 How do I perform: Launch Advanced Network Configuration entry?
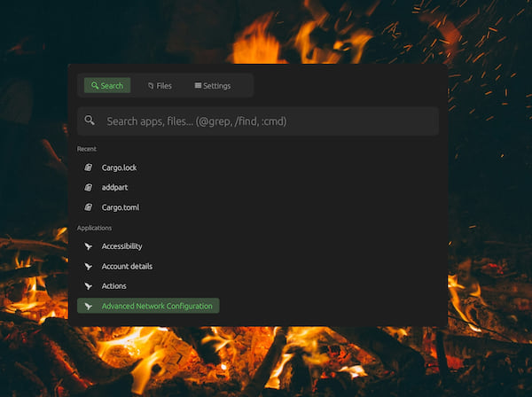coord(156,306)
